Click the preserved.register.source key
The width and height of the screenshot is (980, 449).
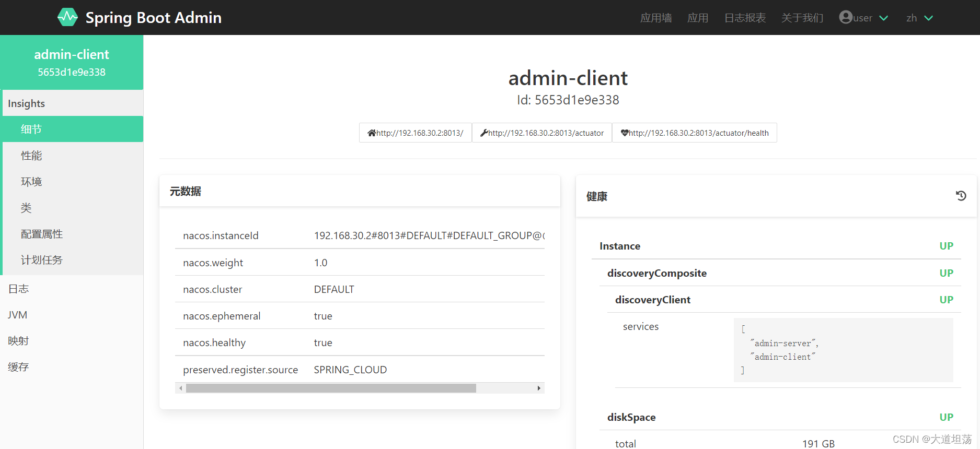[x=240, y=370]
